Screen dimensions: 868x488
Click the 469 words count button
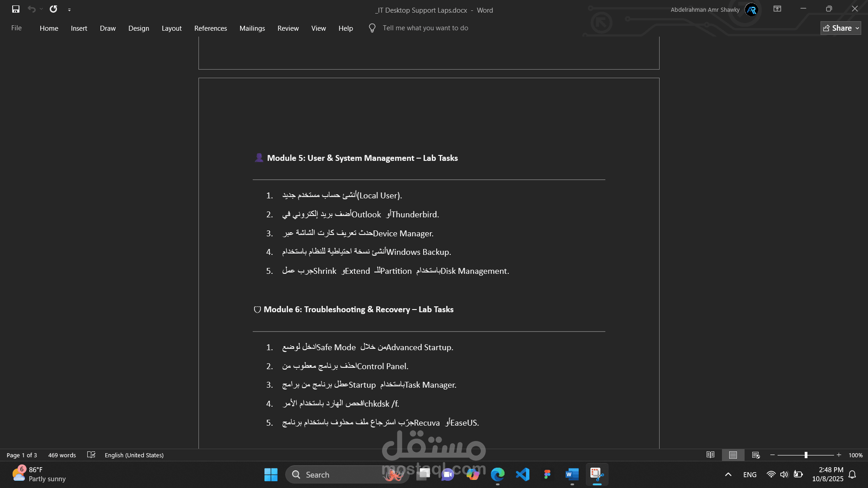tap(62, 455)
